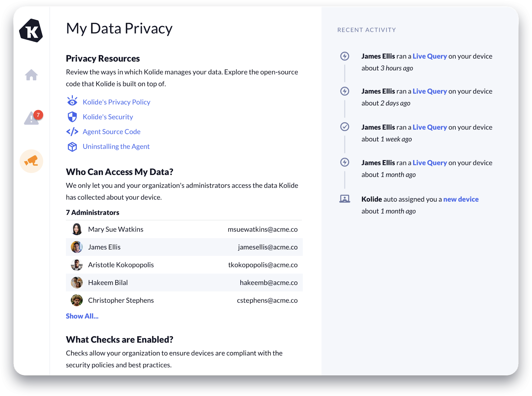Click the box icon beside Uninstalling the Agent
The height and width of the screenshot is (396, 532).
coord(72,147)
